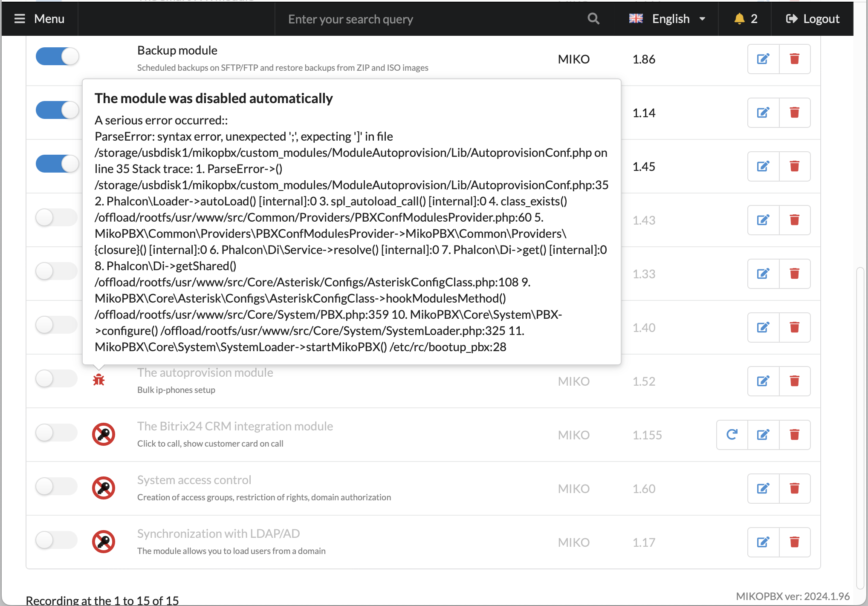Image resolution: width=868 pixels, height=606 pixels.
Task: Click the red bug error icon
Action: pyautogui.click(x=98, y=380)
